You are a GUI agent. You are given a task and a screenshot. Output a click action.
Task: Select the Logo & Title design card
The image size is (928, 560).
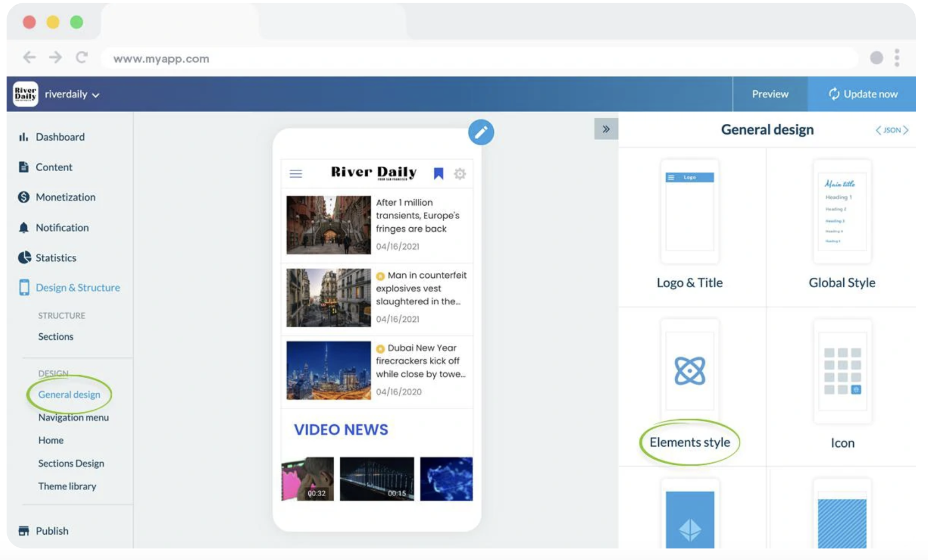690,226
